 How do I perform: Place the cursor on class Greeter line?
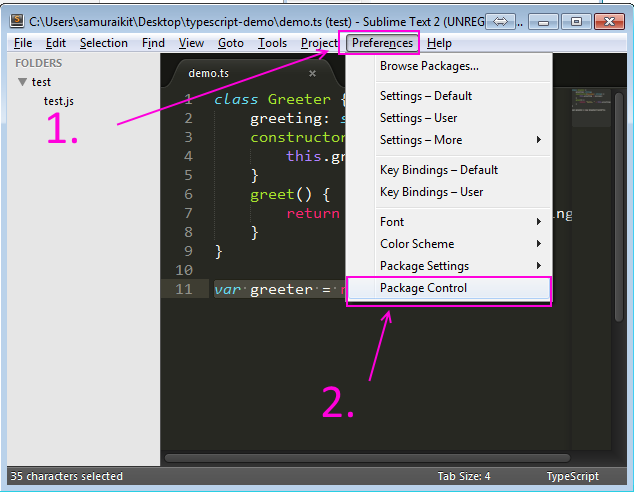point(279,99)
